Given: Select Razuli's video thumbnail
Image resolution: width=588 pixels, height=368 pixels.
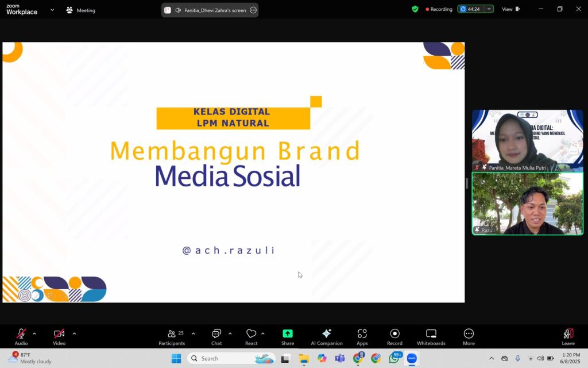Looking at the screenshot, I should tap(527, 204).
